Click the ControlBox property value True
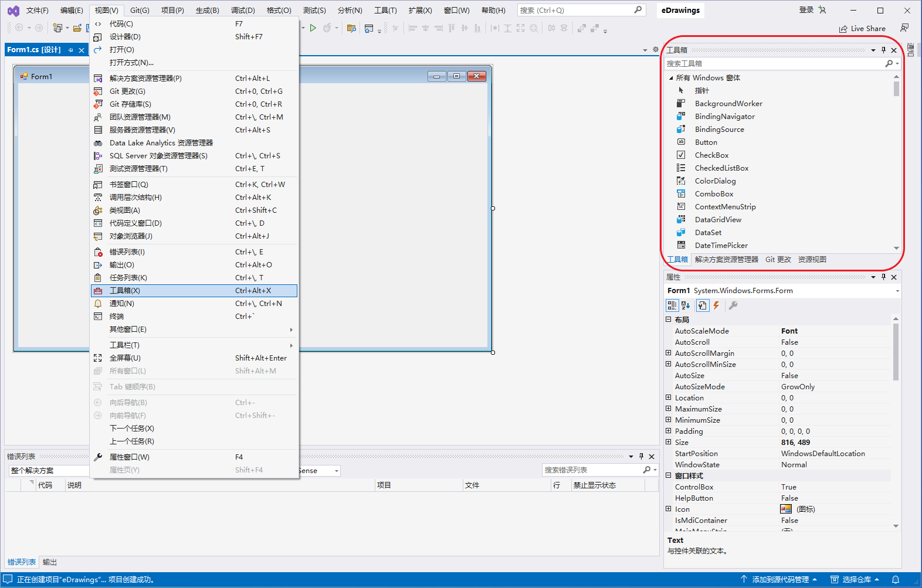This screenshot has width=922, height=588. (x=789, y=487)
